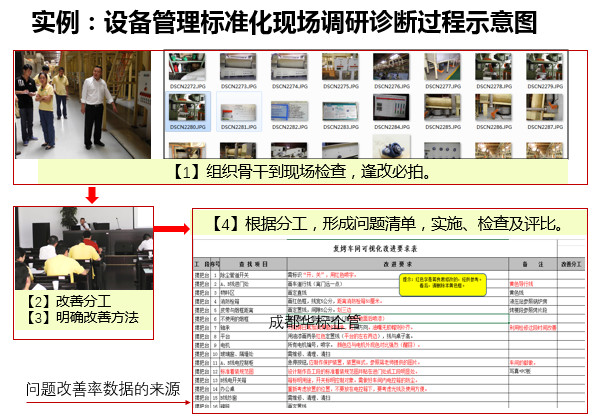Viewport: 594px width, 420px height.
Task: Click the yellow 提示 callout box in table
Action: click(442, 285)
